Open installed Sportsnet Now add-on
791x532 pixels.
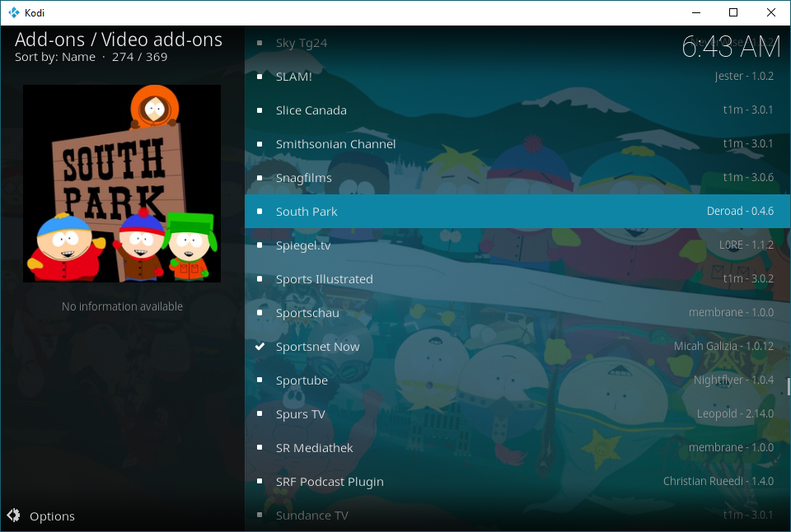pos(517,347)
